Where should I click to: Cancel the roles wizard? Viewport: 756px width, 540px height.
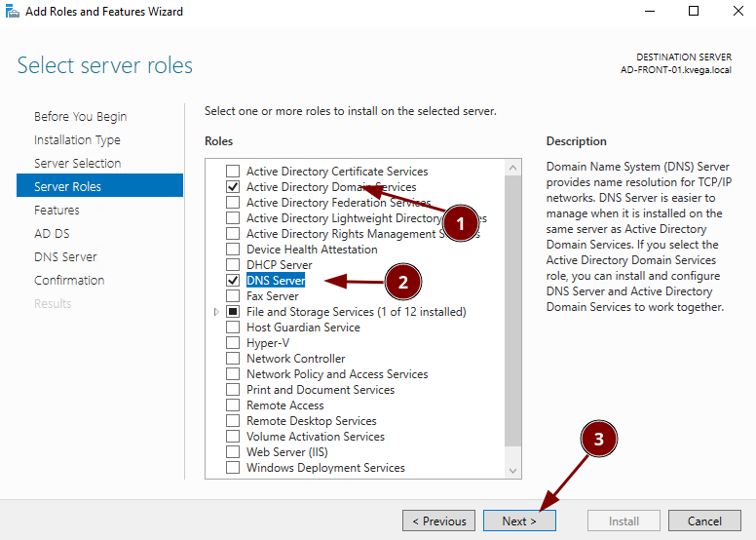click(704, 521)
